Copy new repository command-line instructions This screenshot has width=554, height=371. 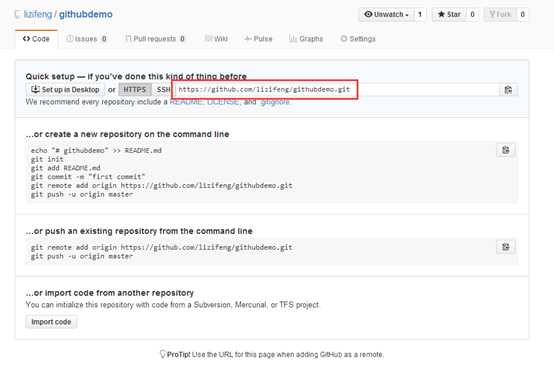coord(506,150)
